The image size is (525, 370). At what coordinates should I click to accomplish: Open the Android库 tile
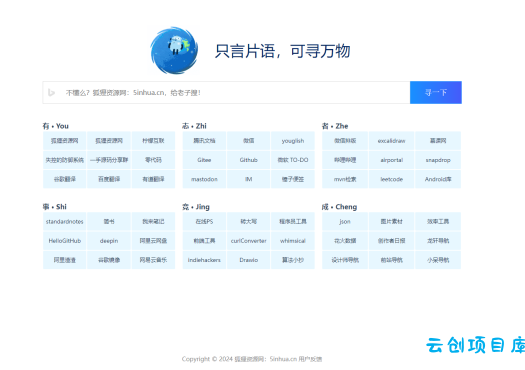(438, 179)
